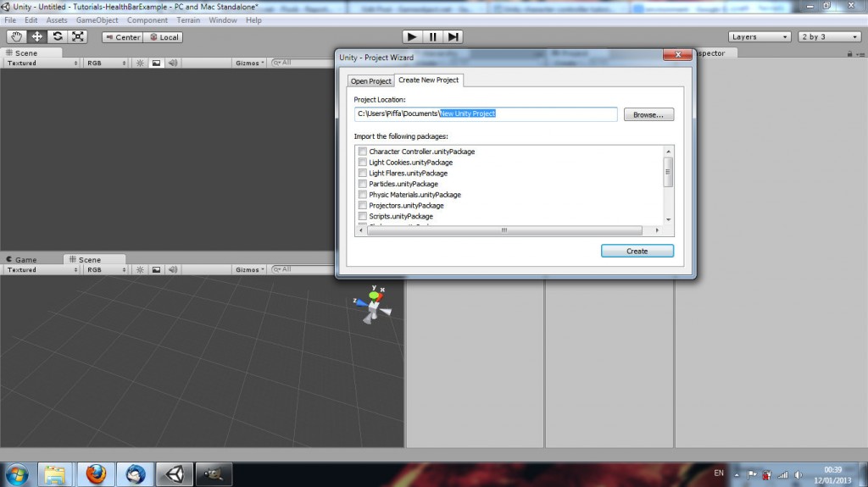Click package list scroll up arrow

(668, 151)
